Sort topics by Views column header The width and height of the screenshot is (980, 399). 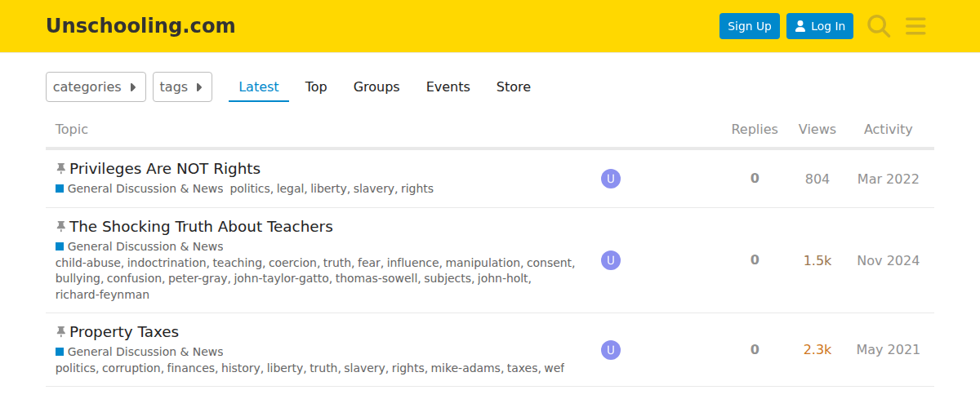point(817,129)
